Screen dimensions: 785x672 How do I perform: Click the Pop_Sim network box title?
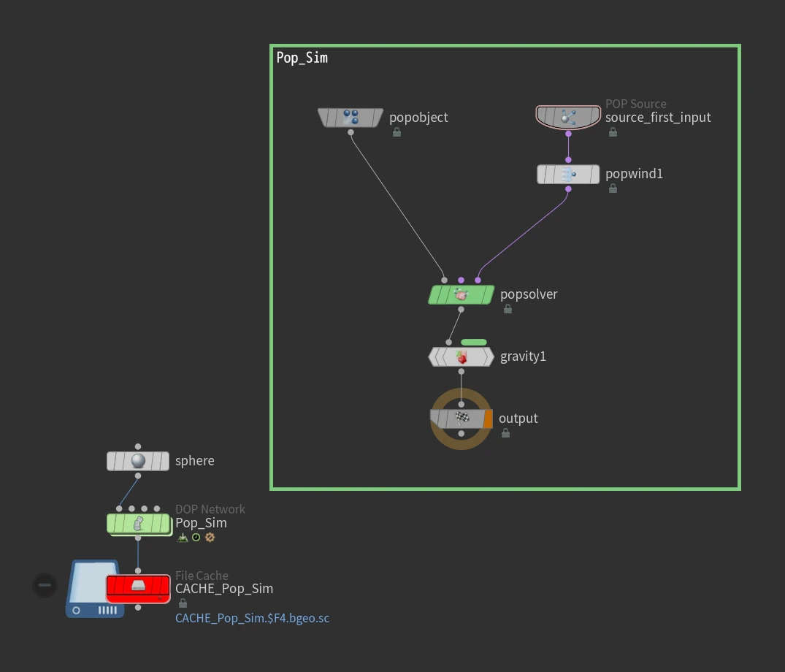(x=302, y=58)
